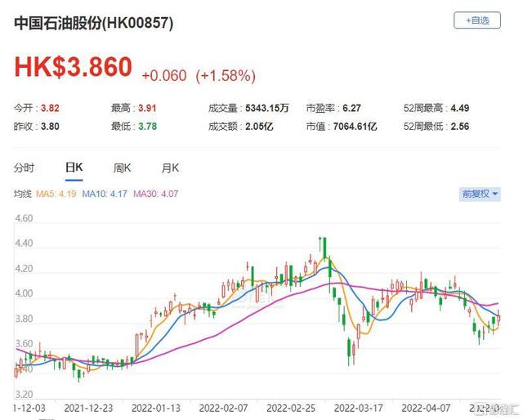Click the stock title 中国石油股份(HK00857)
523x420 pixels.
point(93,23)
